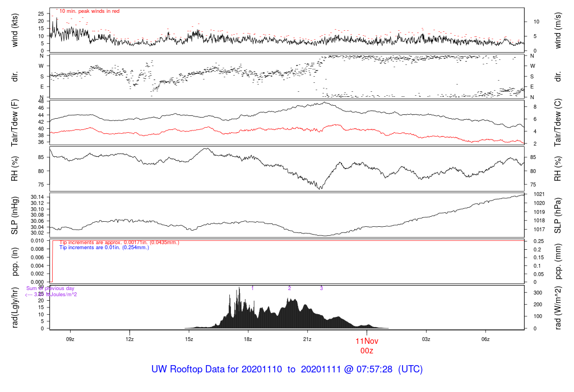574x392 pixels.
Task: Click the '10 min. peak winds in red' note
Action: [89, 11]
